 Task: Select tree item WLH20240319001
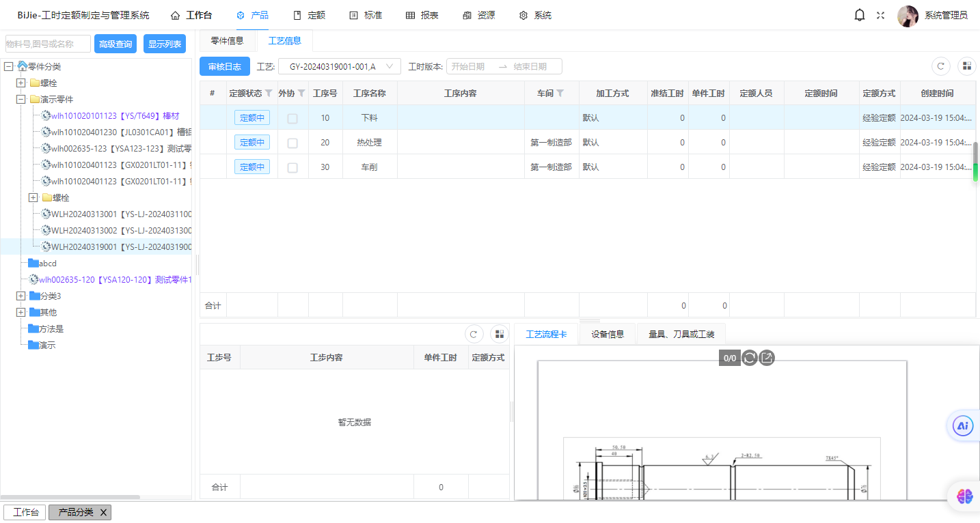pos(122,246)
